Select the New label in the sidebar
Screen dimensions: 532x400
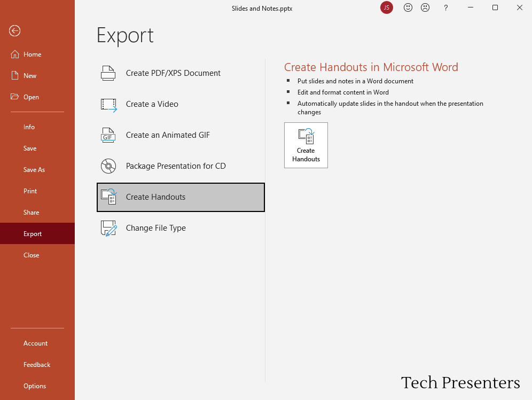click(x=30, y=76)
